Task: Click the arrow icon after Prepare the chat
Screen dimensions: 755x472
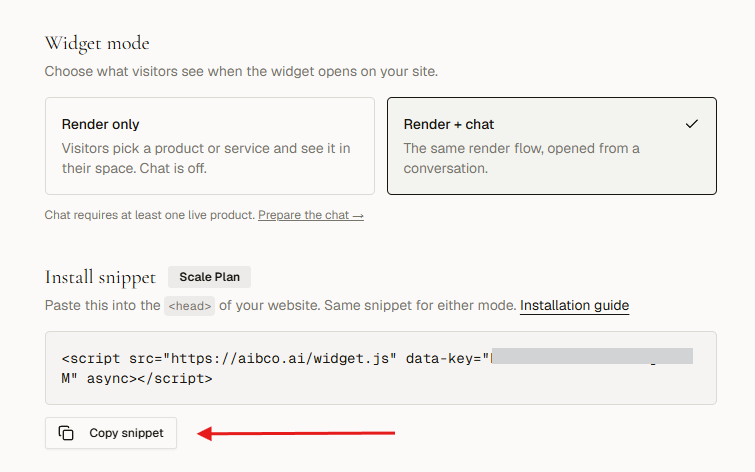Action: [x=358, y=215]
